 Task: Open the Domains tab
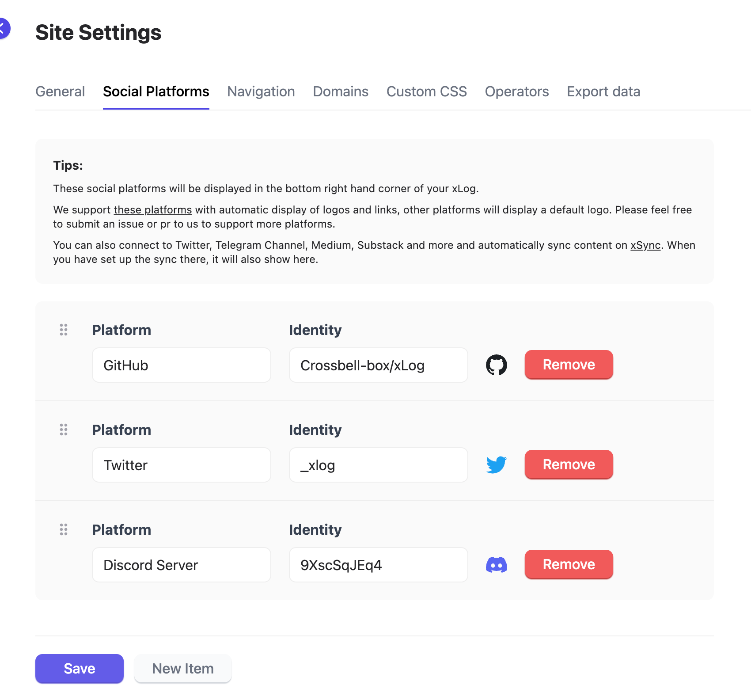coord(341,91)
